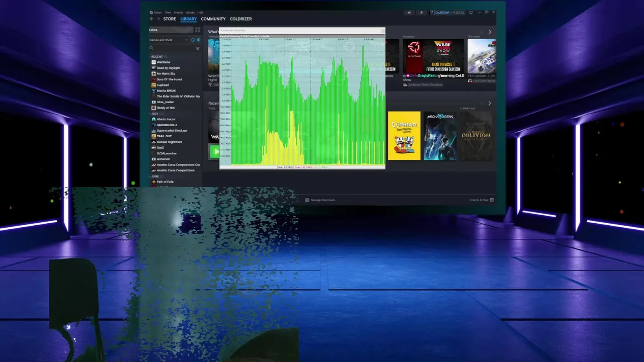Select TRAIL OUT in the list
This screenshot has width=644, height=362.
(x=164, y=136)
